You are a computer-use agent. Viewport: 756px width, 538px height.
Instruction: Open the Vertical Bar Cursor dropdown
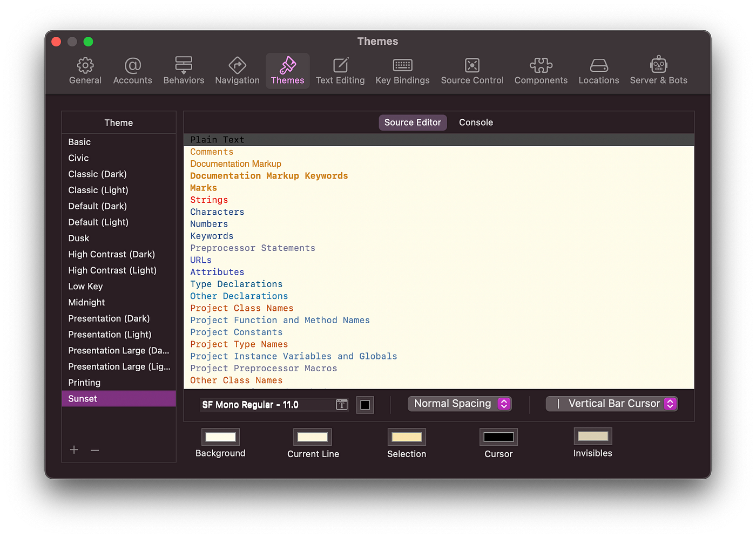pos(612,404)
